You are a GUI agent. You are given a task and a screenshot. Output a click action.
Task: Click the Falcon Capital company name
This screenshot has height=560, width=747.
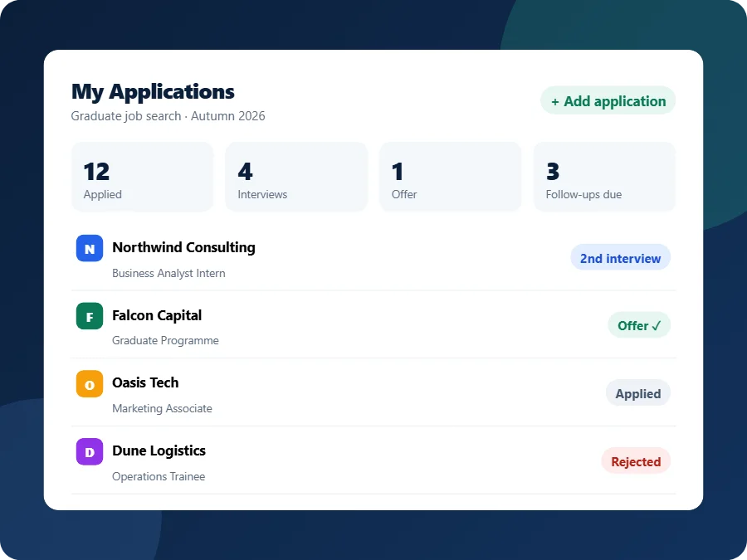coord(157,315)
